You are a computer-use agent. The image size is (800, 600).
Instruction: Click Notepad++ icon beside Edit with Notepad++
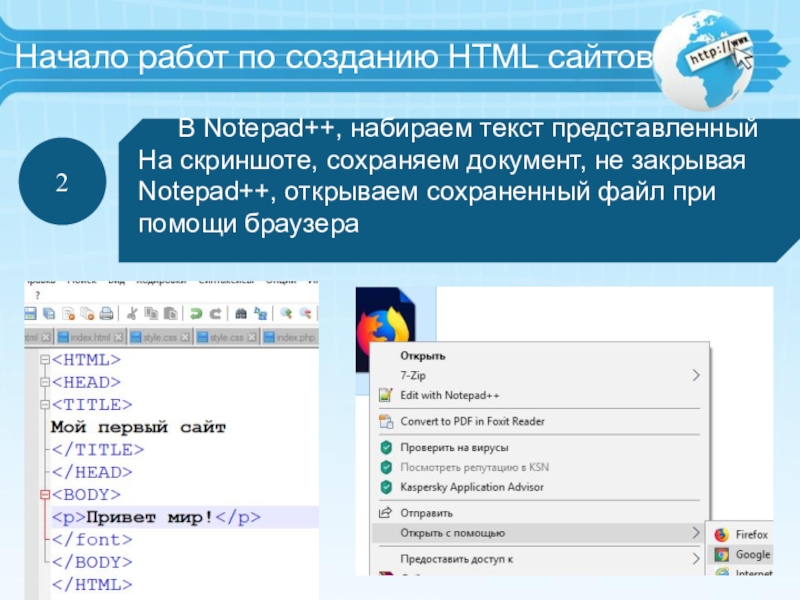point(386,395)
